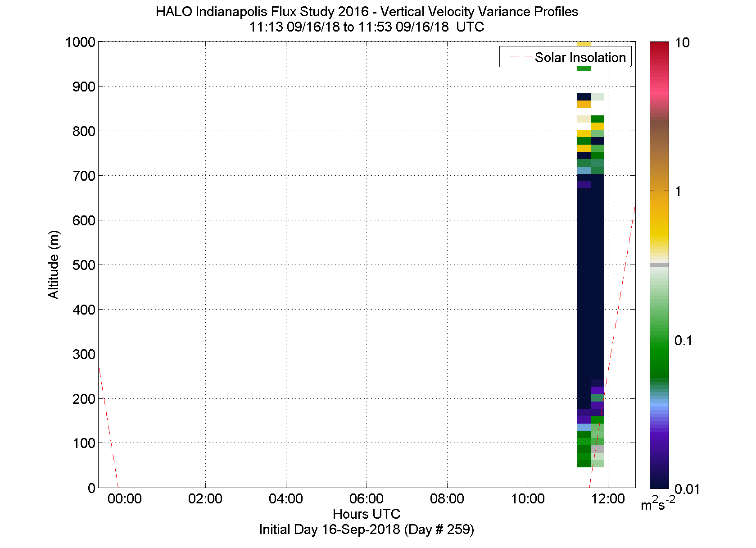Click the green data cell near 950 m

click(584, 68)
